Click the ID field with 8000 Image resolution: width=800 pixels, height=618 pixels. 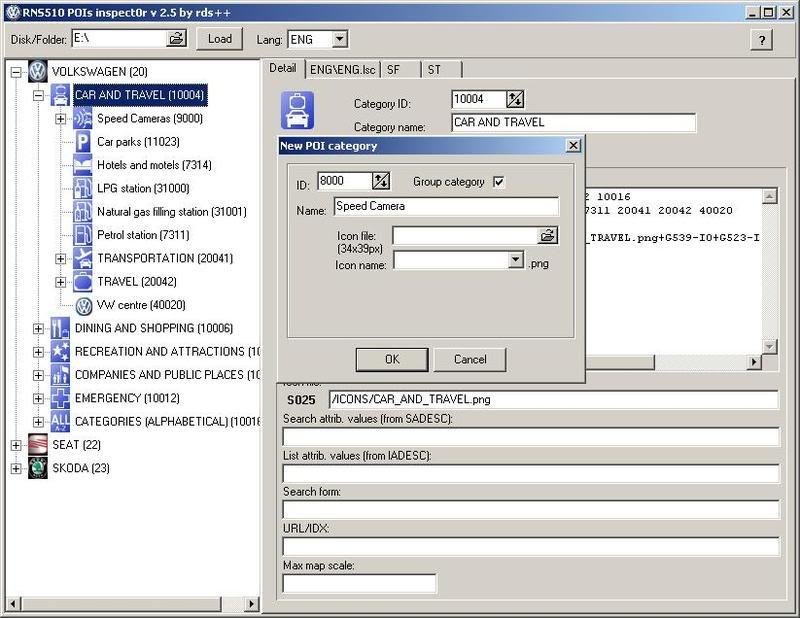click(344, 181)
